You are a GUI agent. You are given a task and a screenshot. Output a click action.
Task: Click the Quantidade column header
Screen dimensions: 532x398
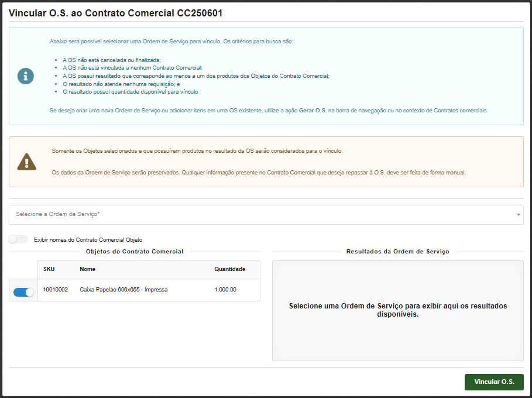pyautogui.click(x=231, y=270)
